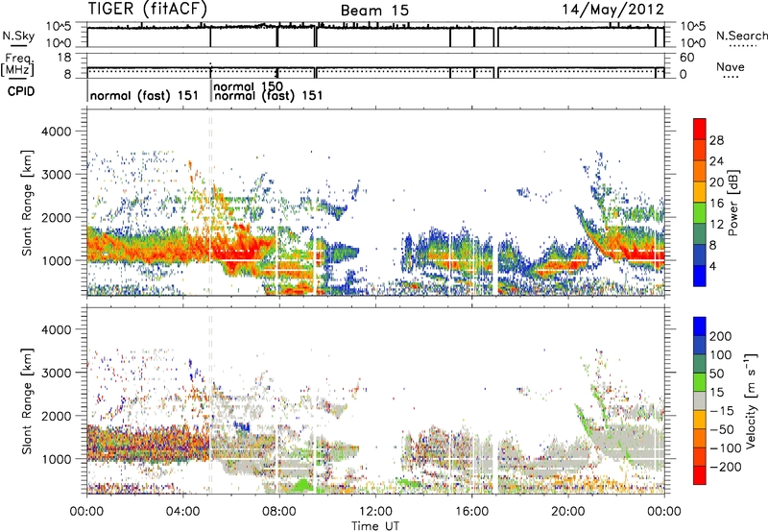Click the 'normal 150' CPID text
This screenshot has height=532, width=768.
point(248,86)
